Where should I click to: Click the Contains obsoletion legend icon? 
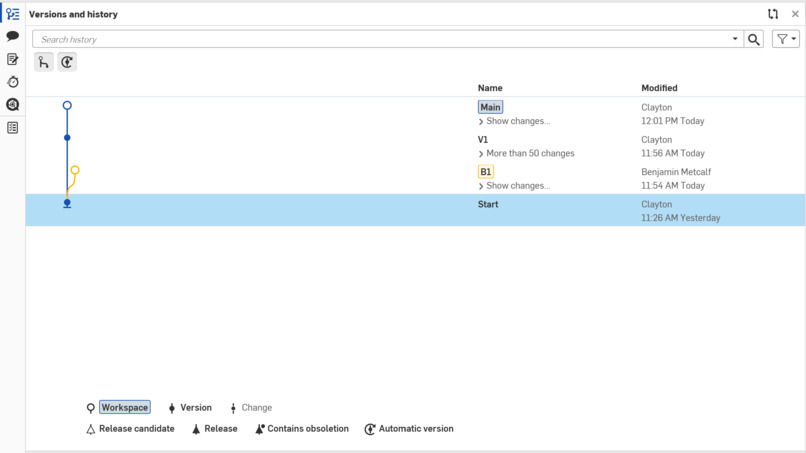point(260,429)
